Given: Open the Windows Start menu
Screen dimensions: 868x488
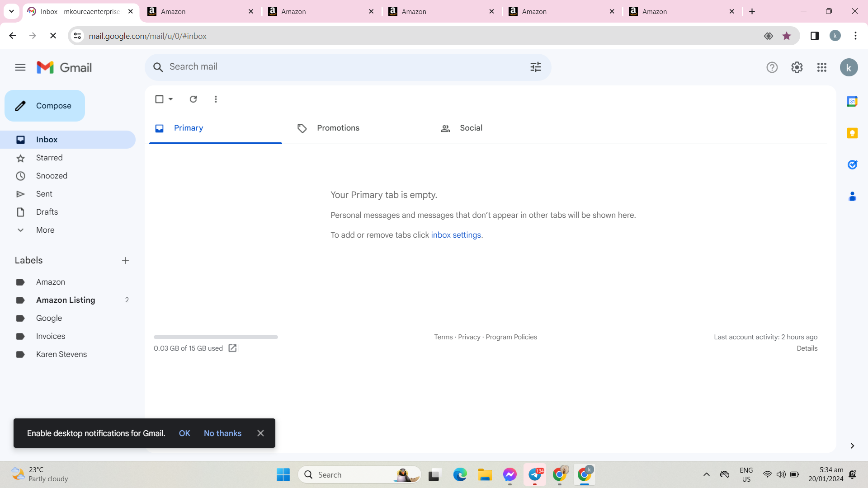Looking at the screenshot, I should click(x=283, y=474).
